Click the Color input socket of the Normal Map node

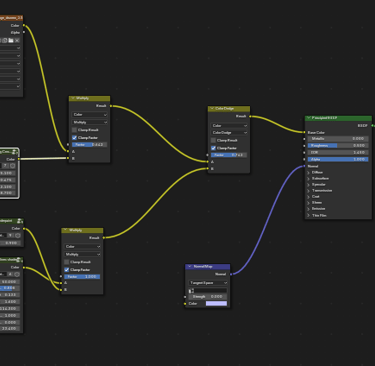(185, 304)
